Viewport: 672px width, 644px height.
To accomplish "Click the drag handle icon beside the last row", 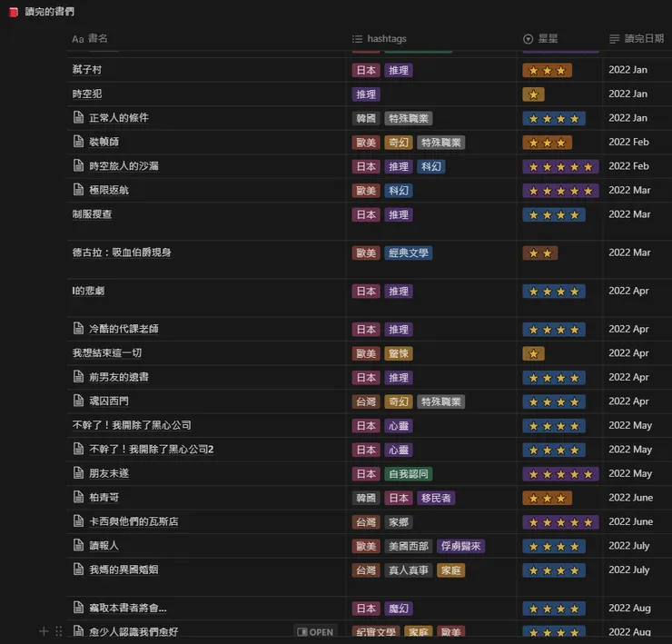I will (x=59, y=631).
